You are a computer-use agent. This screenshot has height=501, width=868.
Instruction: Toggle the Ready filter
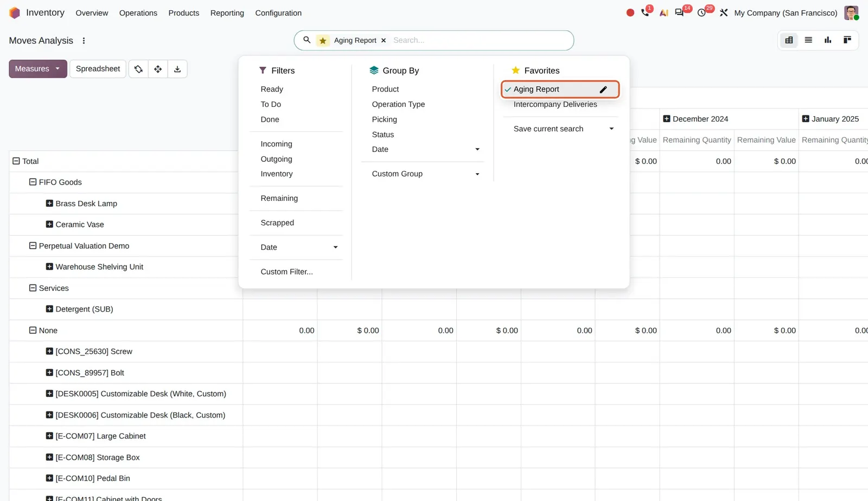(x=272, y=90)
